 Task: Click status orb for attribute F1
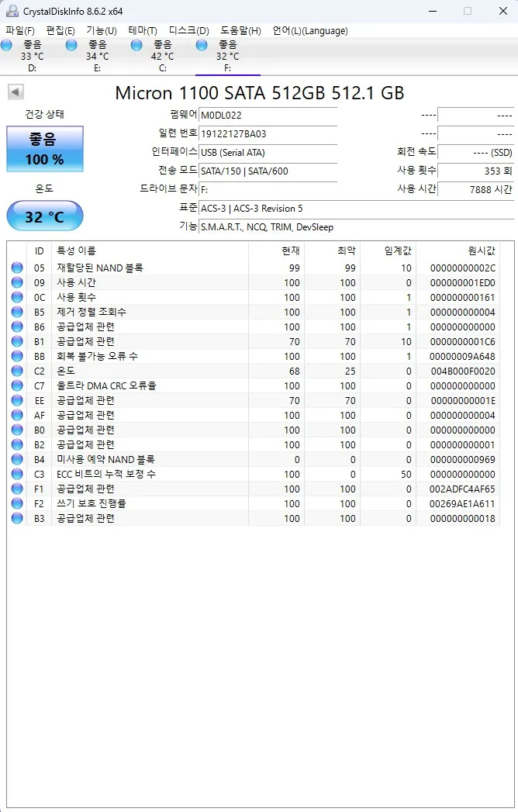[x=17, y=489]
